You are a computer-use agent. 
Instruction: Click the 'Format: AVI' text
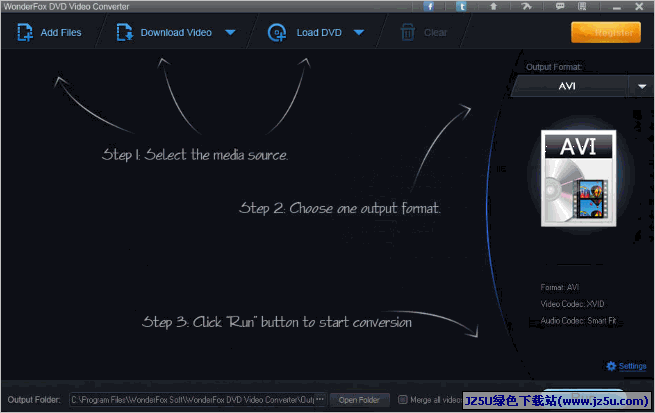560,287
